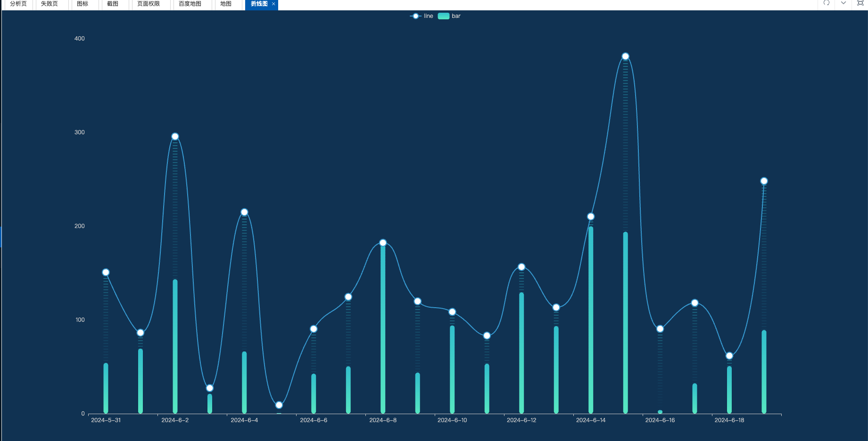
Task: Switch to the 分析页 tab
Action: (x=18, y=4)
